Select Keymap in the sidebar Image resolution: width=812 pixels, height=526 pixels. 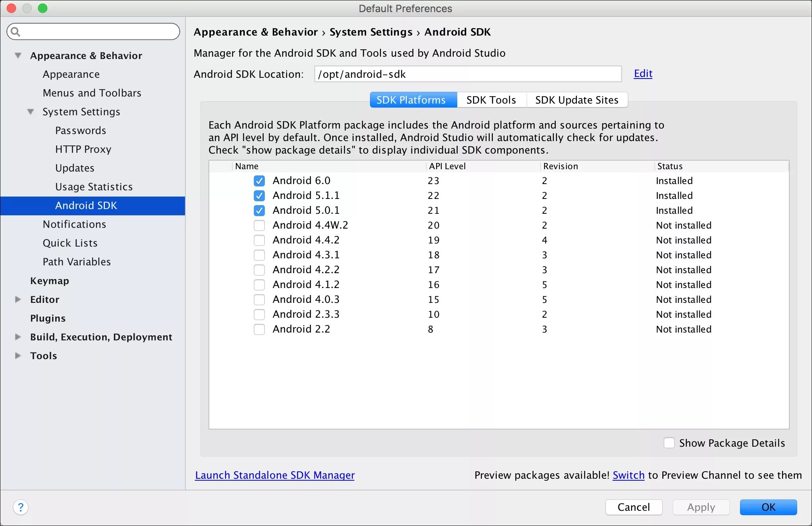(x=50, y=281)
